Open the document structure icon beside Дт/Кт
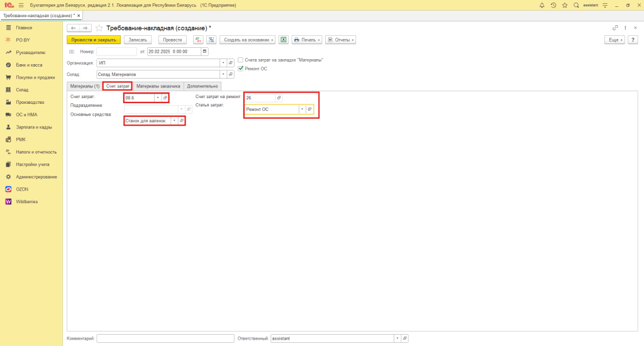644x346 pixels. click(211, 40)
